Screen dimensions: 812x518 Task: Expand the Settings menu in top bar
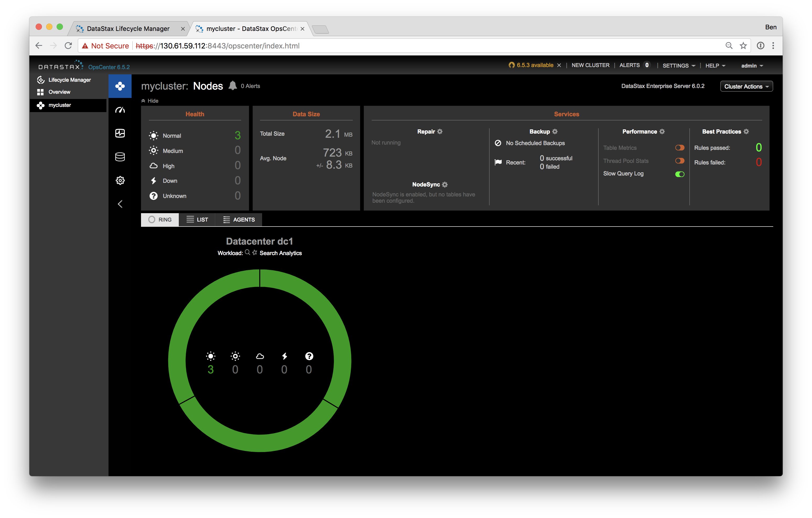click(x=679, y=65)
